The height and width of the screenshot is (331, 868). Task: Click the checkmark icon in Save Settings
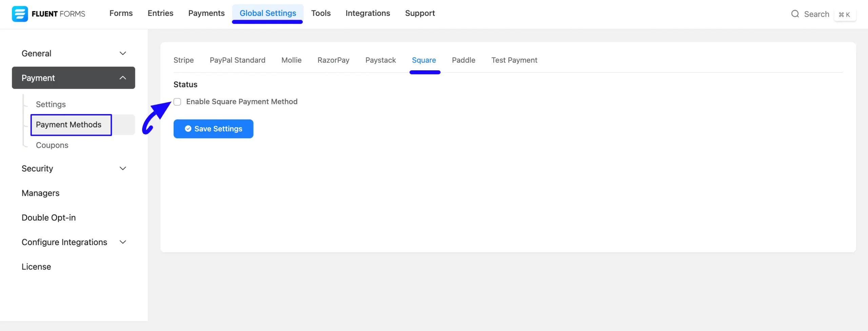[188, 129]
